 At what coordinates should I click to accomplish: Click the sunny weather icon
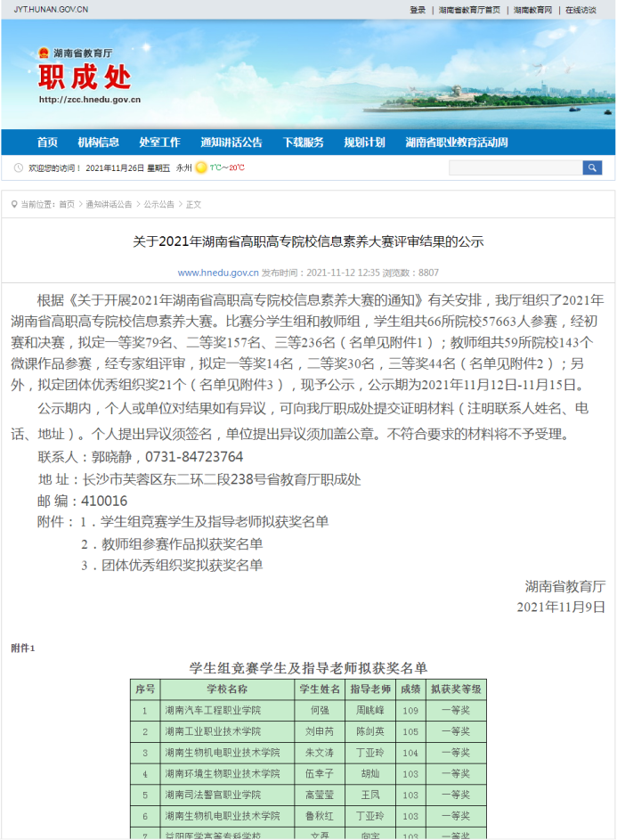click(201, 167)
